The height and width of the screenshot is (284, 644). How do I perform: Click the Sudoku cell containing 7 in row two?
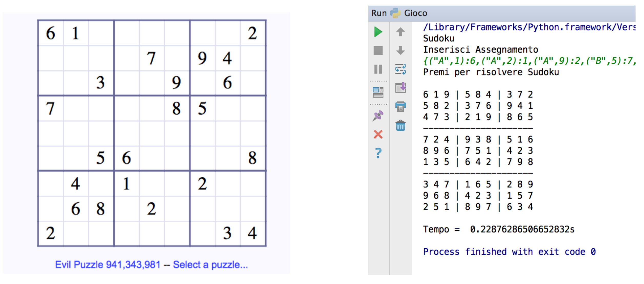tap(152, 58)
